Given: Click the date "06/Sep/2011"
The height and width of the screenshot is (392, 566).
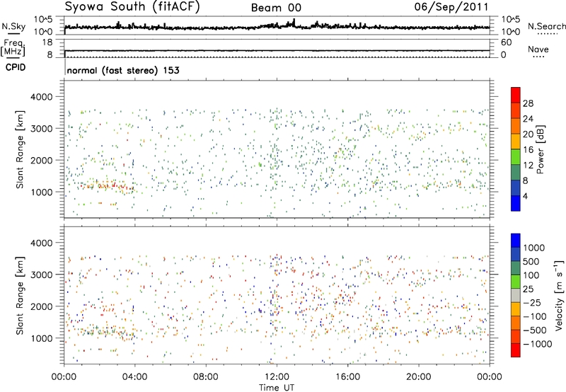Looking at the screenshot, I should tap(451, 7).
